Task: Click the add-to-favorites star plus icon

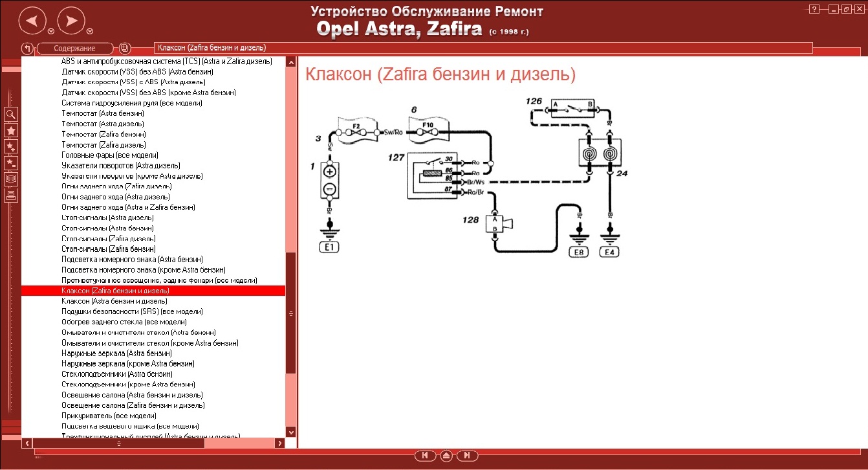Action: (x=11, y=147)
